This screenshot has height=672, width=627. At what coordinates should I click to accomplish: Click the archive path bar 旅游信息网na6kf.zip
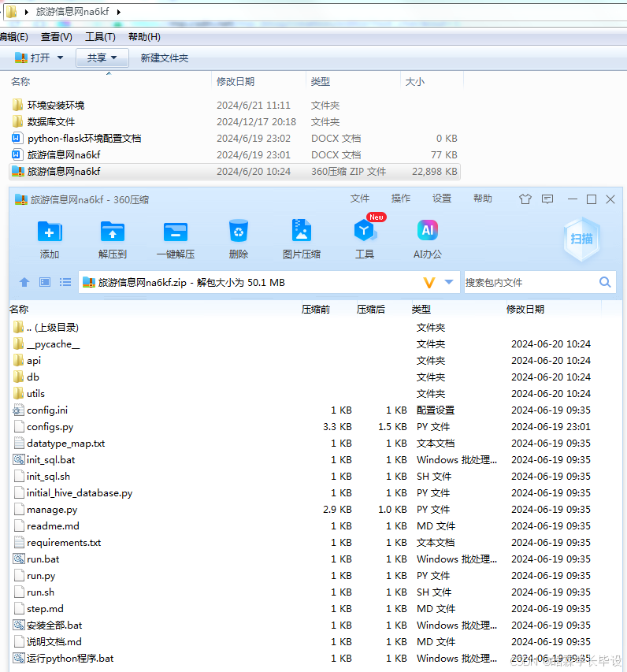[x=269, y=282]
